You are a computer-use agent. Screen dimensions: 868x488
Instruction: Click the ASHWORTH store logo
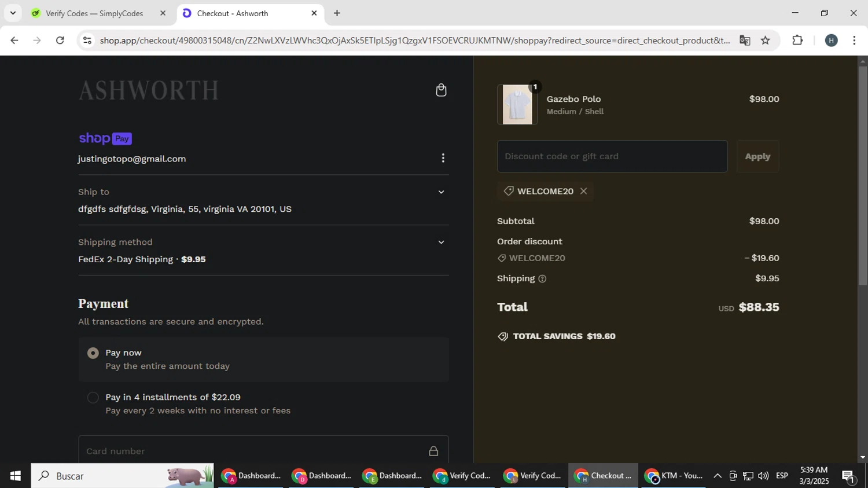[x=149, y=90]
